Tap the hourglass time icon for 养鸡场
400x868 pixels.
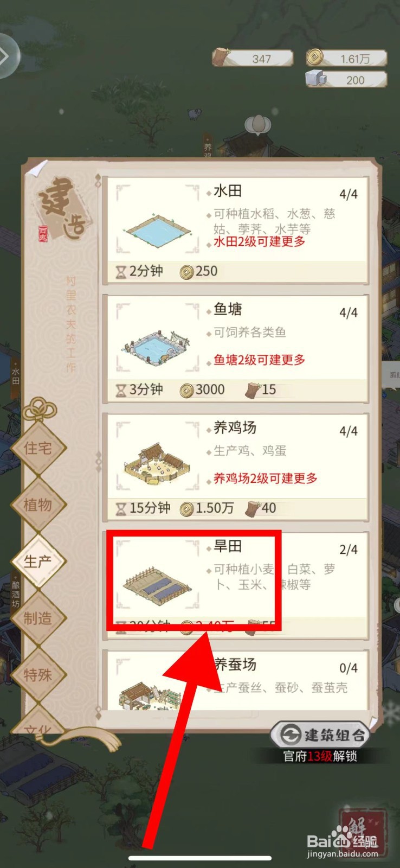coord(121,508)
